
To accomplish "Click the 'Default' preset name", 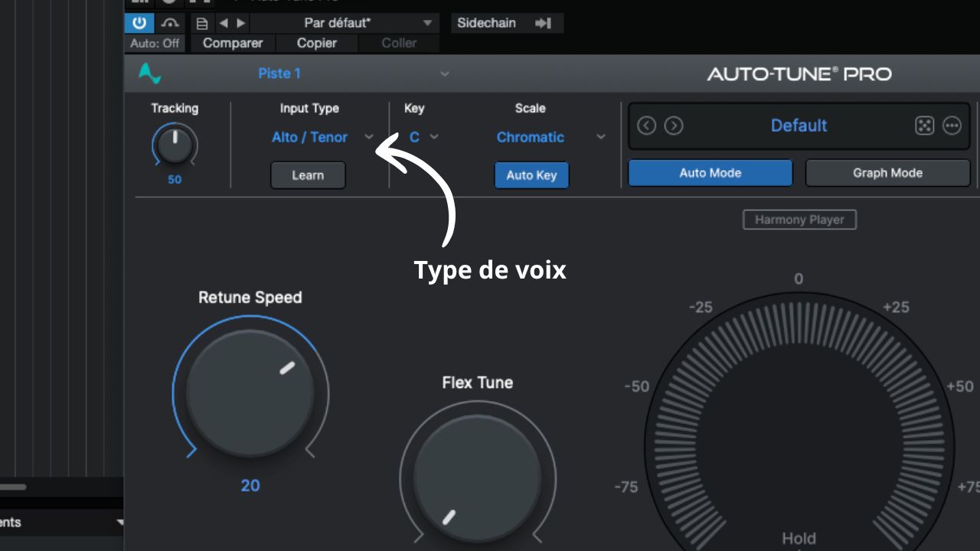I will point(799,126).
